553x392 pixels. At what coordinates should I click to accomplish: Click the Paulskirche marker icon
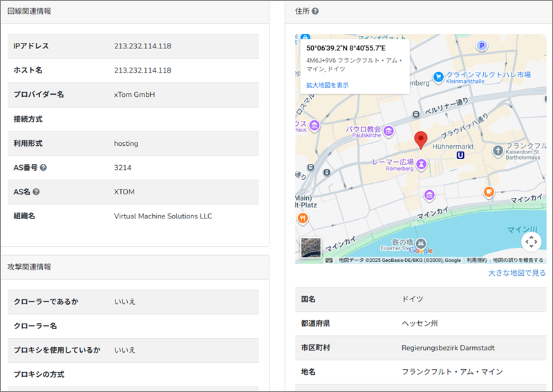pyautogui.click(x=388, y=131)
